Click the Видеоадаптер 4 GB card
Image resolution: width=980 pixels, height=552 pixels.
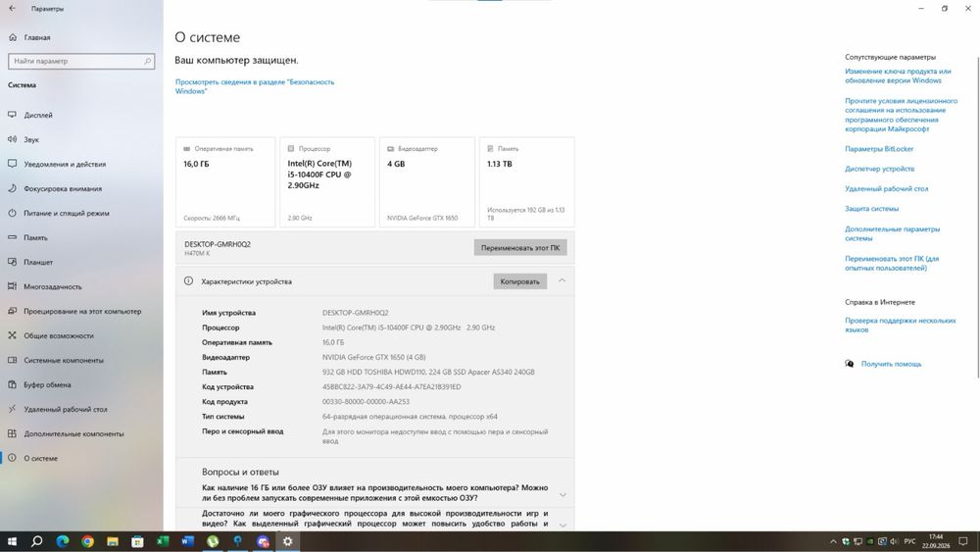[x=427, y=182]
